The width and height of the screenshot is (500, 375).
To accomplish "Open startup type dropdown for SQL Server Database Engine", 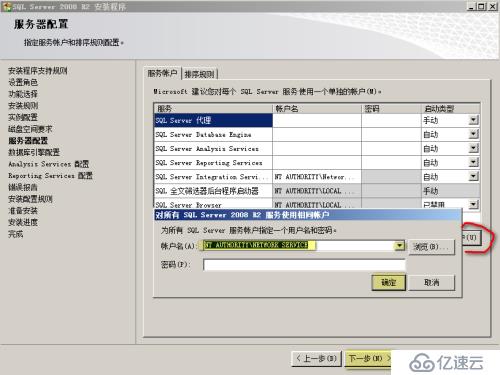I will click(473, 134).
